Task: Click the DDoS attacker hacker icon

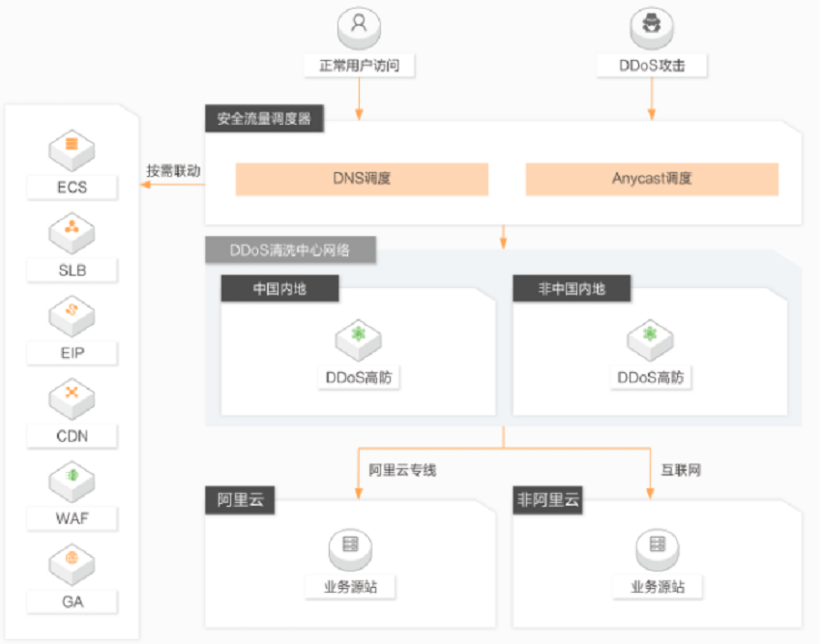Action: click(x=652, y=26)
